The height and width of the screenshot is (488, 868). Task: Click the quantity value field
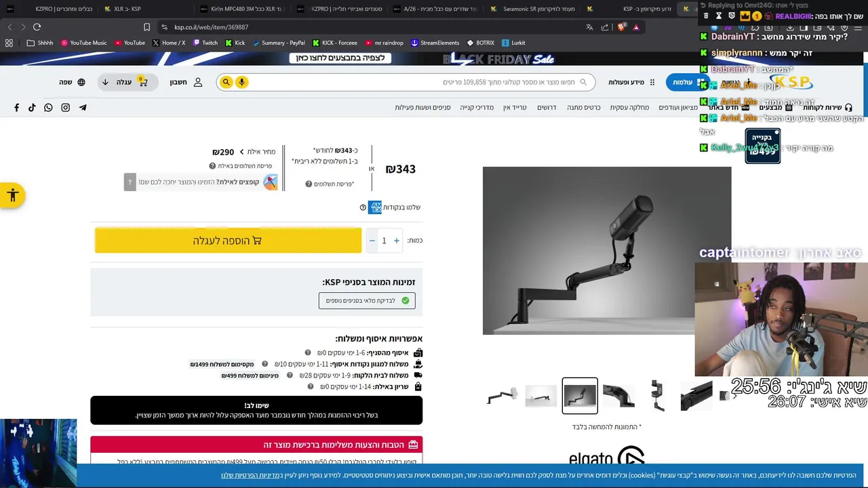tap(384, 241)
